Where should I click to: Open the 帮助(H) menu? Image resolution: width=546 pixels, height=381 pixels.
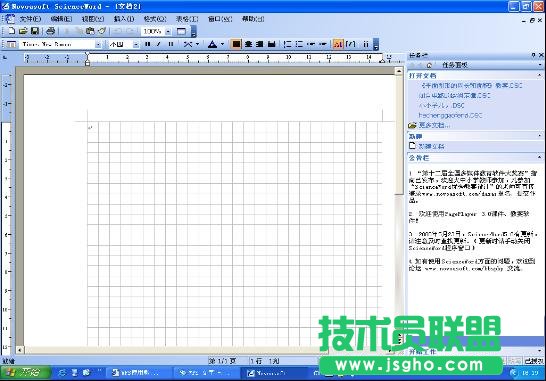253,19
